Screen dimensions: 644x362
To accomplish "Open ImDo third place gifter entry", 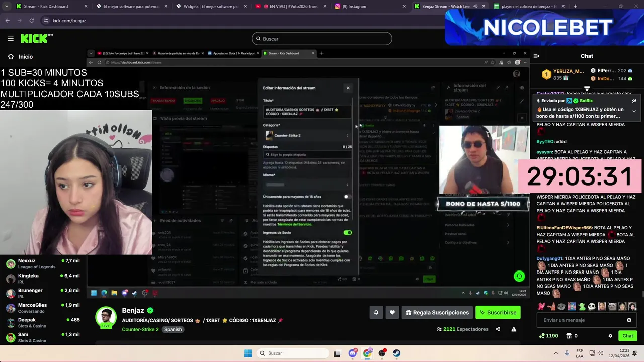I will coord(611,79).
